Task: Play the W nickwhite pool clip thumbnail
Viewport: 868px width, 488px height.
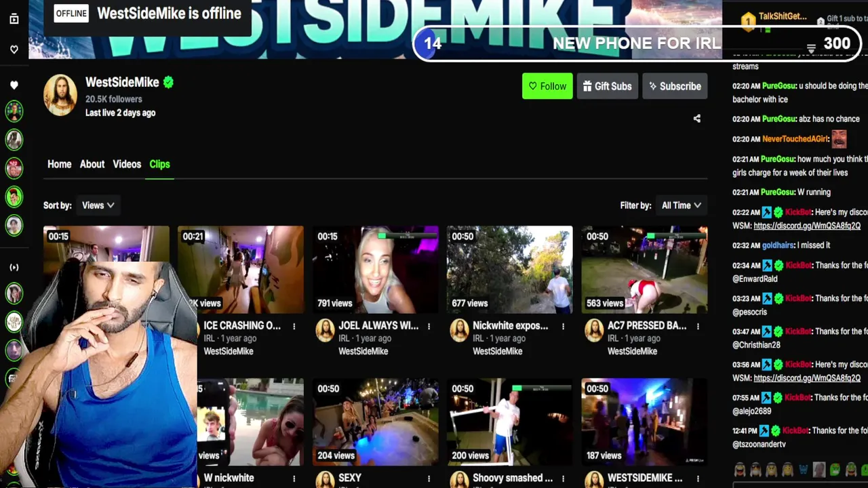Action: pos(250,422)
